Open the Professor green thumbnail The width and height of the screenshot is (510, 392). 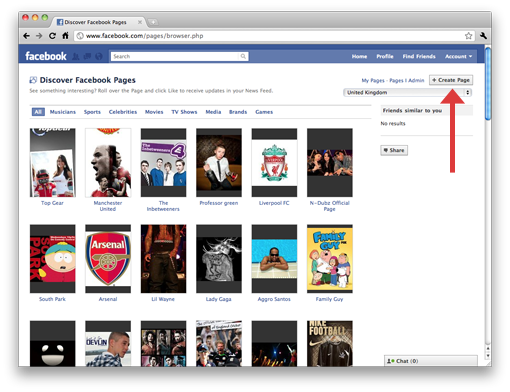tap(219, 163)
